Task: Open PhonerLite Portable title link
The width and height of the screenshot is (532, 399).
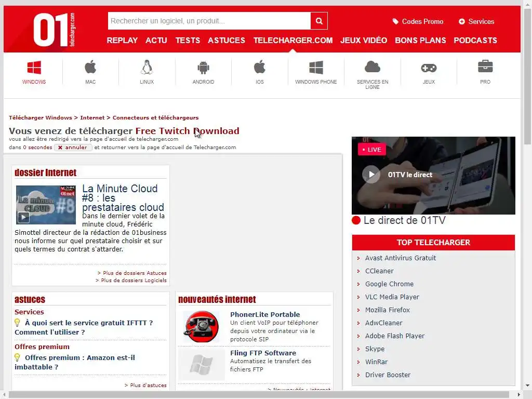Action: tap(265, 314)
